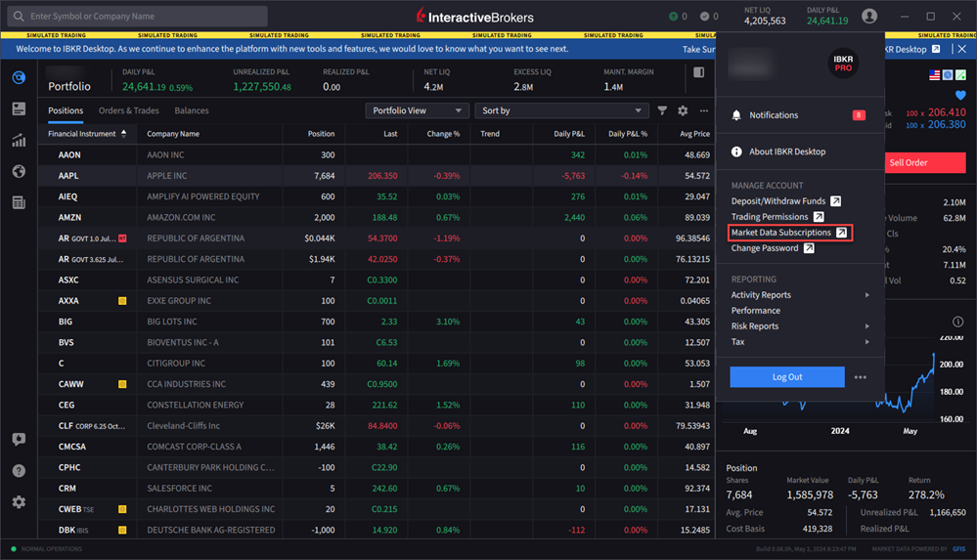
Task: Open the globe markets sidebar icon
Action: (19, 171)
